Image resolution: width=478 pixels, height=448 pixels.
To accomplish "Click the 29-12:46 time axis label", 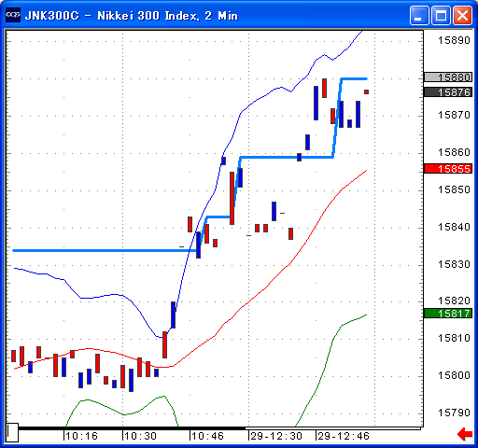I will [x=344, y=436].
